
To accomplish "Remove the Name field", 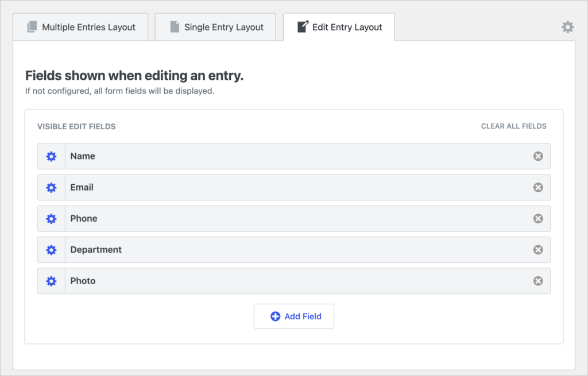I will coord(538,156).
